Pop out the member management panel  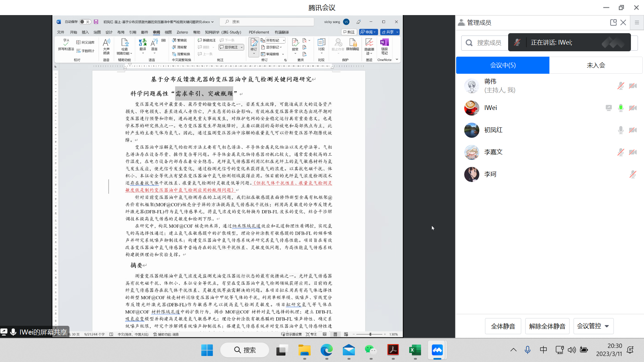[613, 22]
